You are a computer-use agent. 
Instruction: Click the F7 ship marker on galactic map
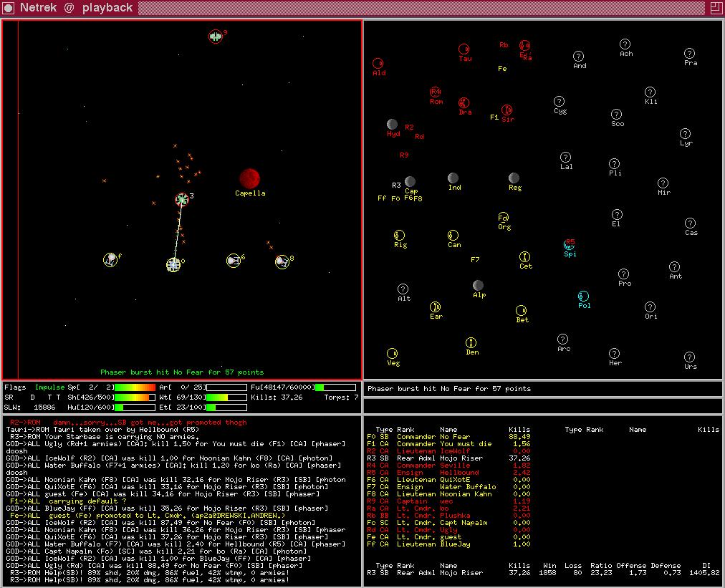tap(475, 260)
